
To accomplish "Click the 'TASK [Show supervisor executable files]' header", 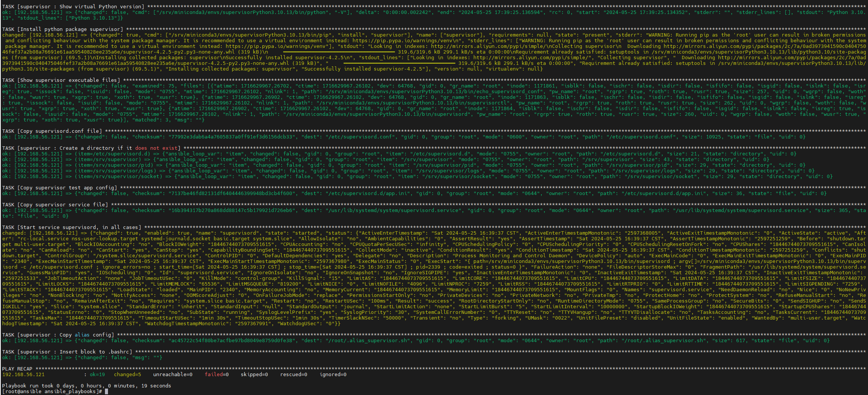I will click(x=61, y=80).
